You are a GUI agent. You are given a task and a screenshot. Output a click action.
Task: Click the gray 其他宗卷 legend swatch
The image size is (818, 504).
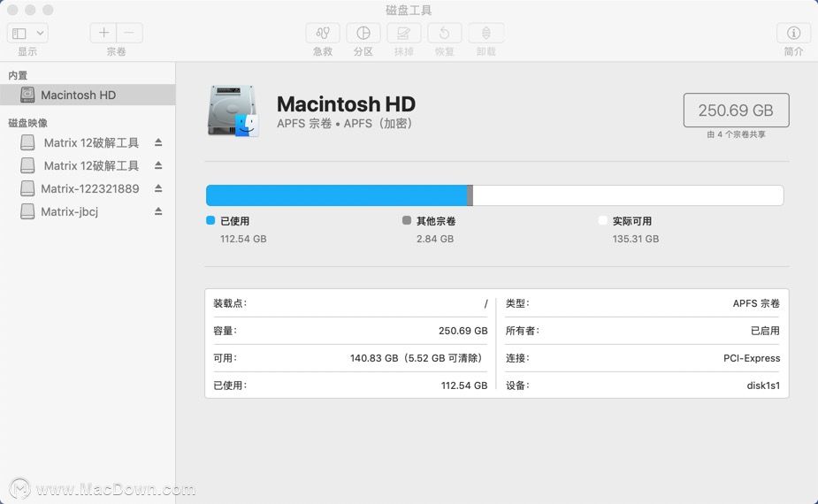pos(407,220)
